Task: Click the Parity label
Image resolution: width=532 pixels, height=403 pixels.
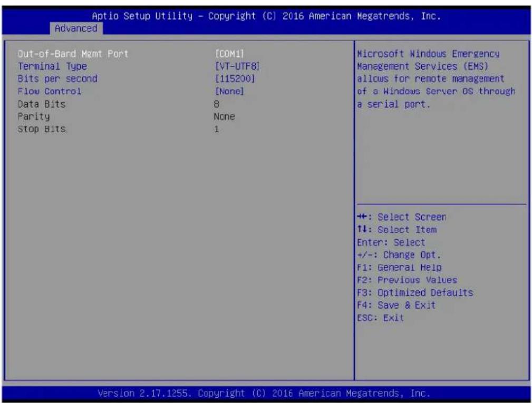Action: (34, 116)
